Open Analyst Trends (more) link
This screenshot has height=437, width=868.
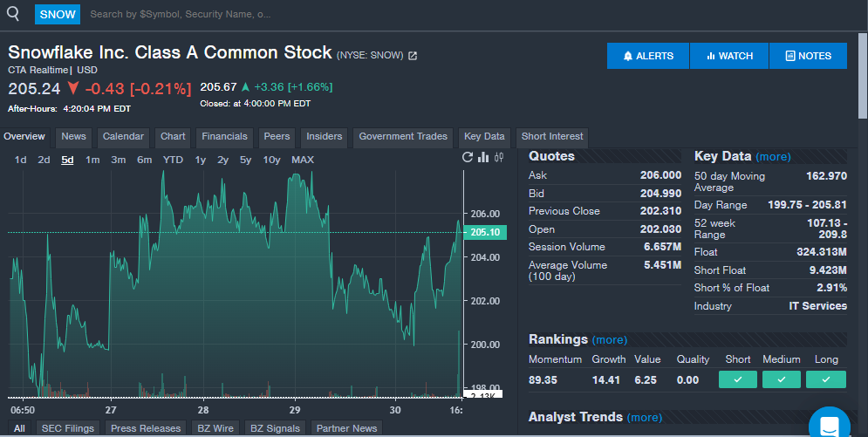[645, 417]
